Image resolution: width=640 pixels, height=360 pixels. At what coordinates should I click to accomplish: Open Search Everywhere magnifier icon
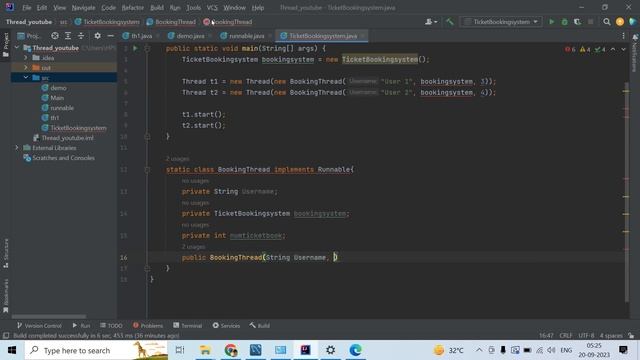click(607, 22)
